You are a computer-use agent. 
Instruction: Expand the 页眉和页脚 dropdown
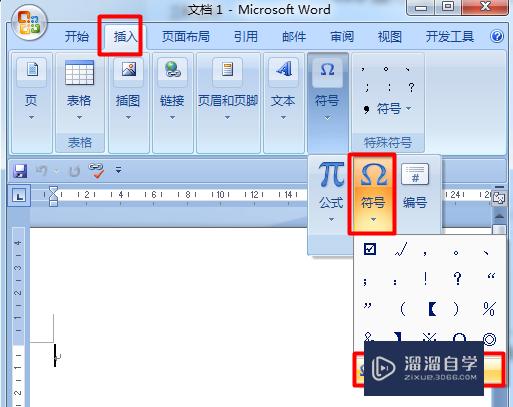click(228, 103)
